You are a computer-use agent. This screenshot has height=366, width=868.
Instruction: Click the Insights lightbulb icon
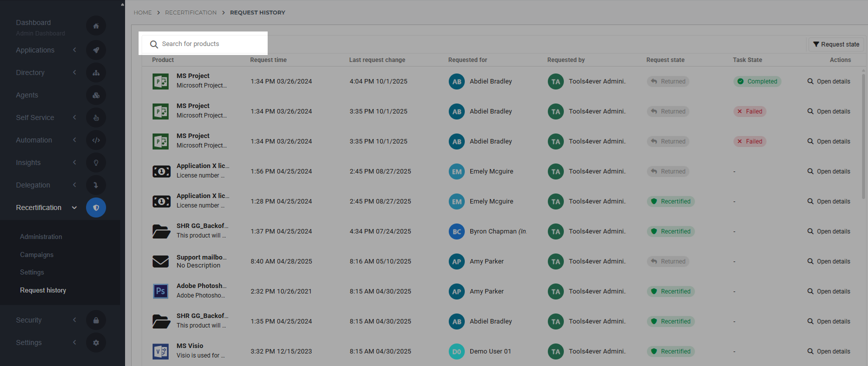(x=96, y=162)
